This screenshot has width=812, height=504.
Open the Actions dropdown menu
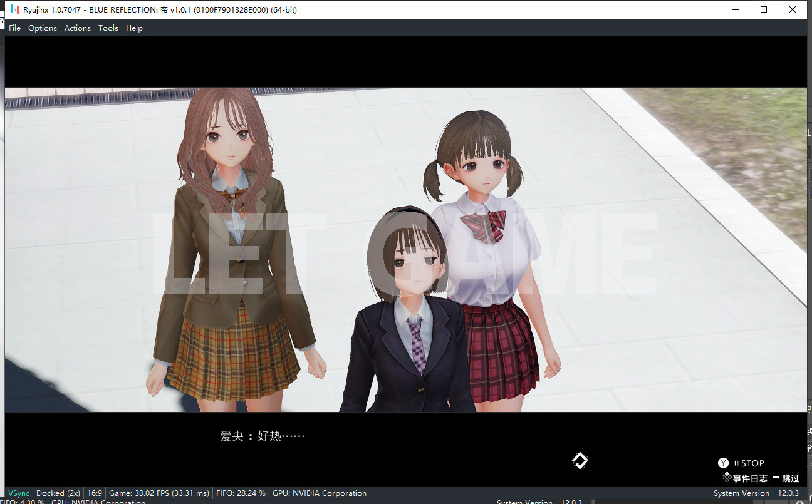(78, 28)
